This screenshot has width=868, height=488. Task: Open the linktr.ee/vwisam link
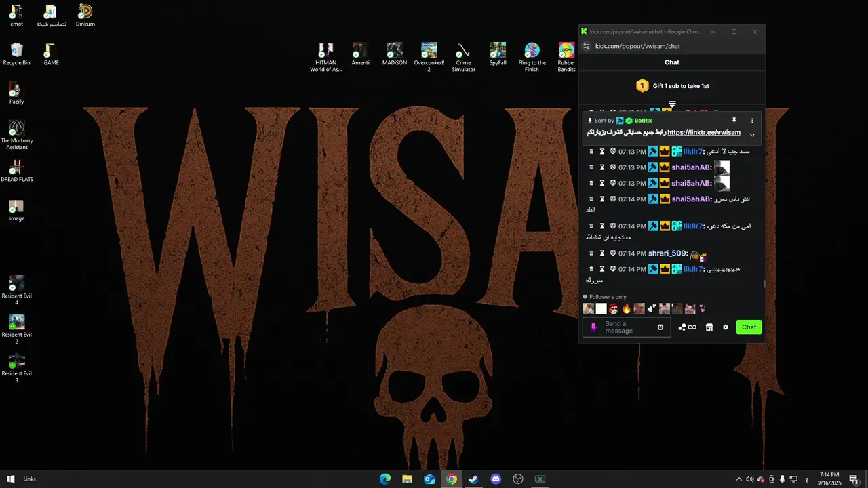704,133
